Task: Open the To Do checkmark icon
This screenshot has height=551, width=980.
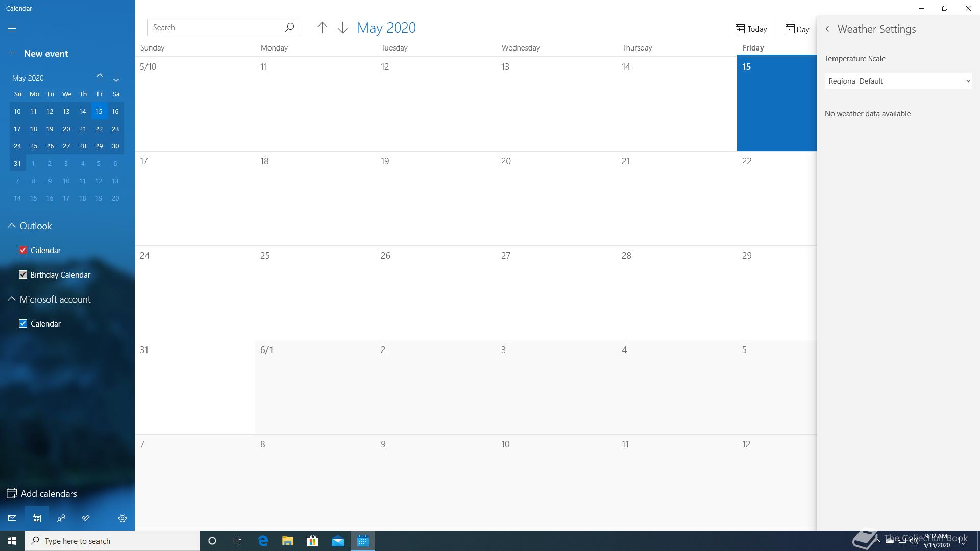Action: 86,518
